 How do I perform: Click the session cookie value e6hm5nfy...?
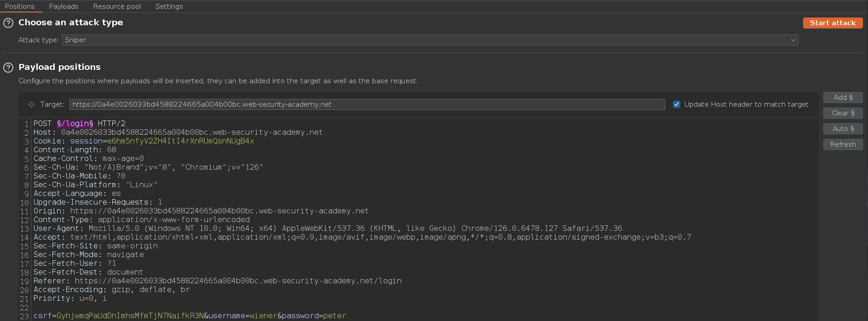180,141
